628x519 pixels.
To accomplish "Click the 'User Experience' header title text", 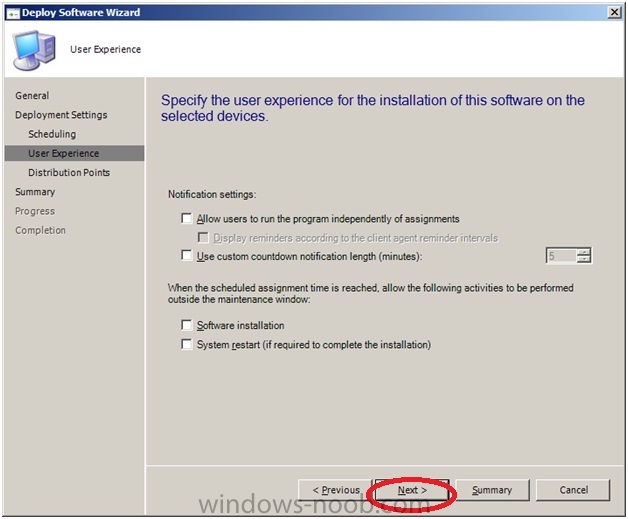I will [x=106, y=49].
